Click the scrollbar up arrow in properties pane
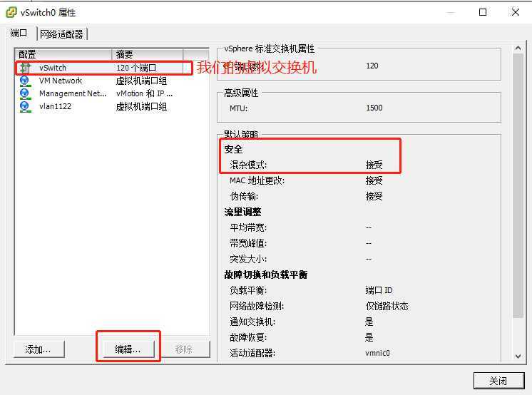Screen dimensions: 532x395 [x=518, y=48]
